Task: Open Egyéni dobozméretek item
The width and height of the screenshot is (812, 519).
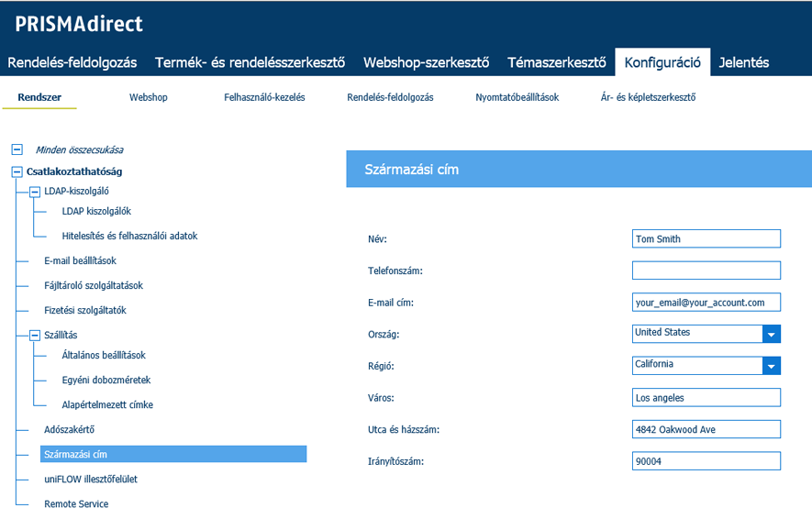Action: [106, 380]
